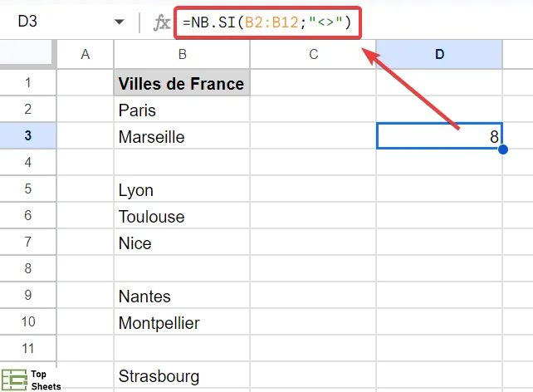Open the Name Box dropdown arrow
Image resolution: width=533 pixels, height=392 pixels.
120,22
